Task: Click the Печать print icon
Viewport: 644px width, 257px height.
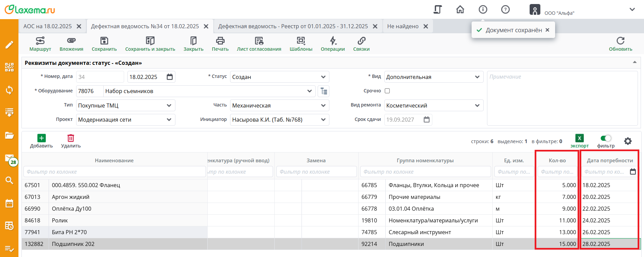Action: 220,41
